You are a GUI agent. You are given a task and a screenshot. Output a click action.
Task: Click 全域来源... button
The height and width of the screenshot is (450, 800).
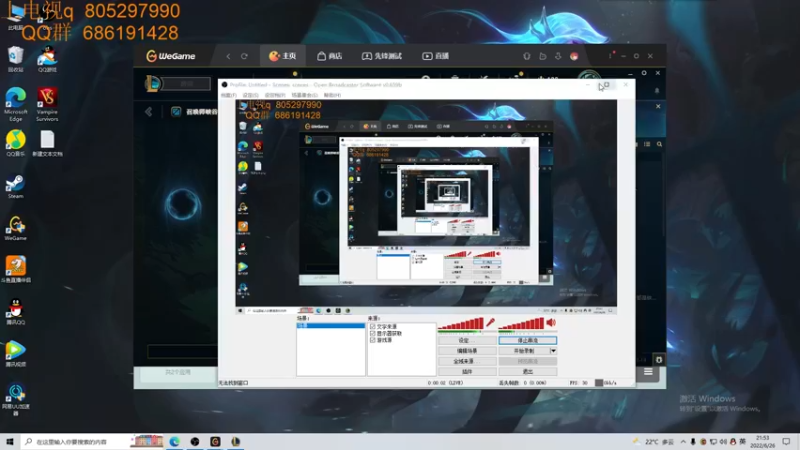click(467, 361)
